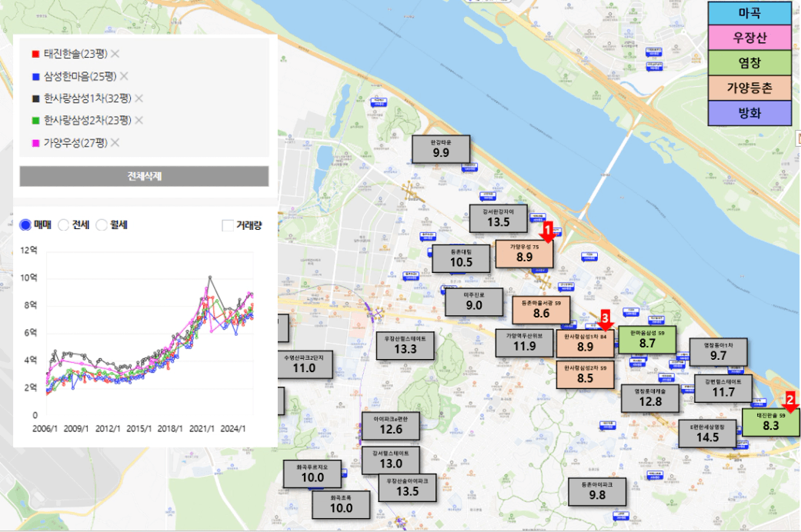
Task: Select the 마곡 region in the legend
Action: 749,14
